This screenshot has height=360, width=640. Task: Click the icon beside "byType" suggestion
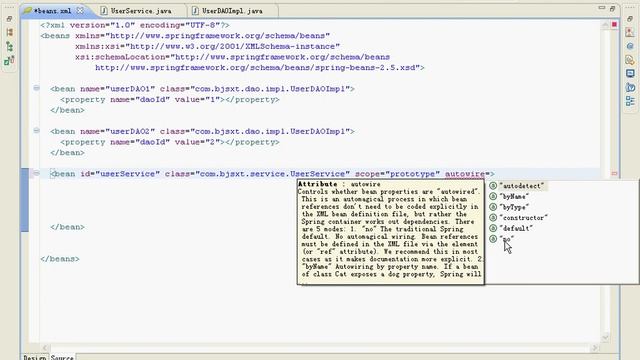(493, 207)
